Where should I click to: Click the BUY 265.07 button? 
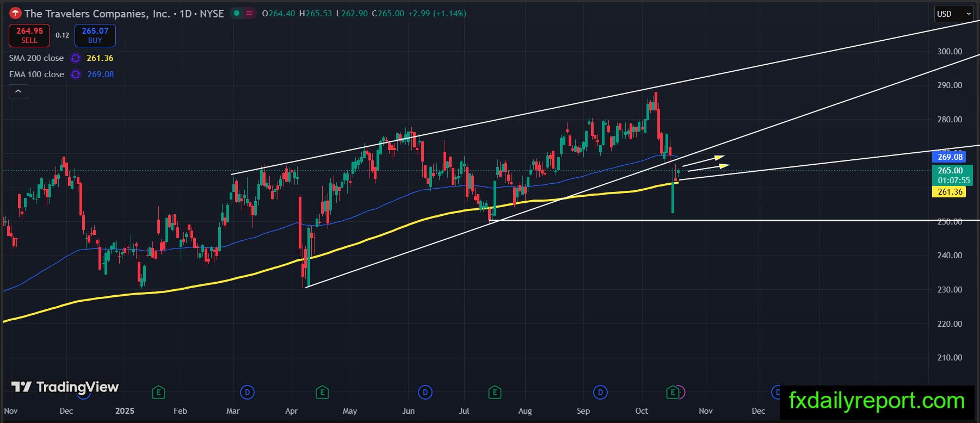pyautogui.click(x=95, y=35)
